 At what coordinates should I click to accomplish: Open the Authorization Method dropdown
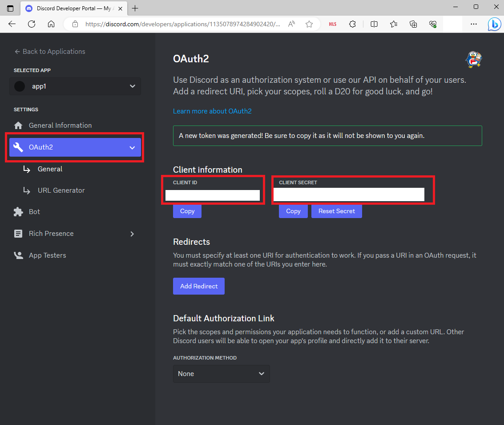(221, 373)
